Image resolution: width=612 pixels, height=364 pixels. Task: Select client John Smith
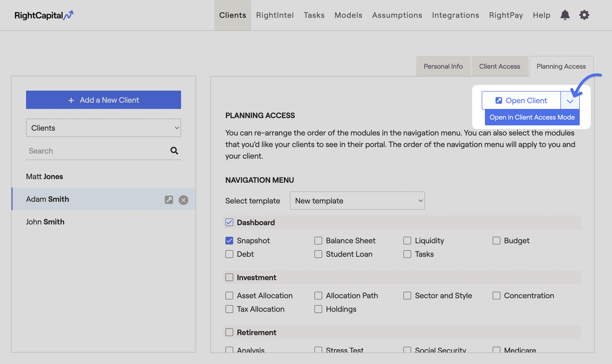tap(104, 222)
